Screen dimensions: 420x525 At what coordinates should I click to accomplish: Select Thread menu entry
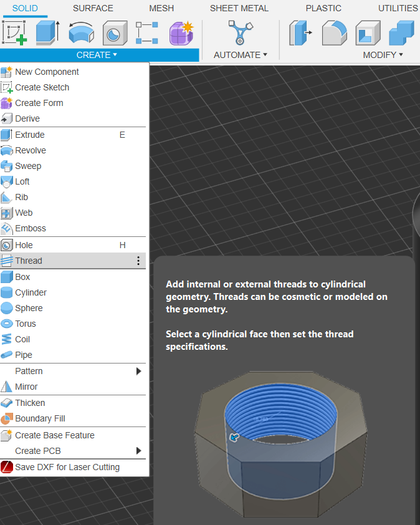(73, 261)
